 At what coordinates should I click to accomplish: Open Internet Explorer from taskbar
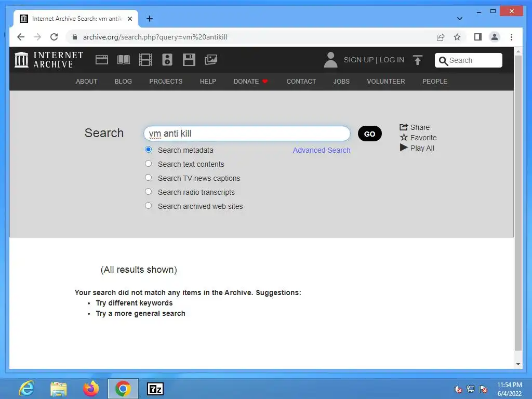click(27, 389)
